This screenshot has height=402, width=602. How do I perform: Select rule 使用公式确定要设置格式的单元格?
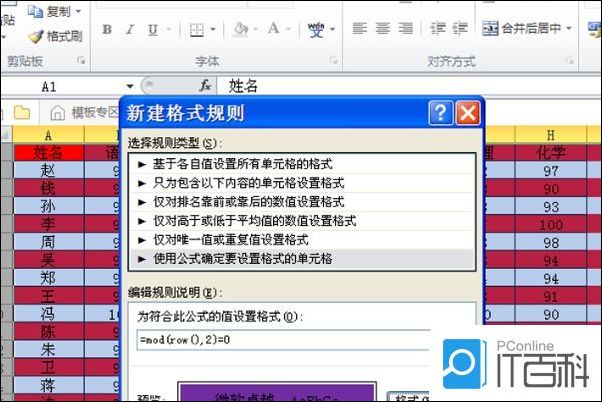pyautogui.click(x=302, y=259)
